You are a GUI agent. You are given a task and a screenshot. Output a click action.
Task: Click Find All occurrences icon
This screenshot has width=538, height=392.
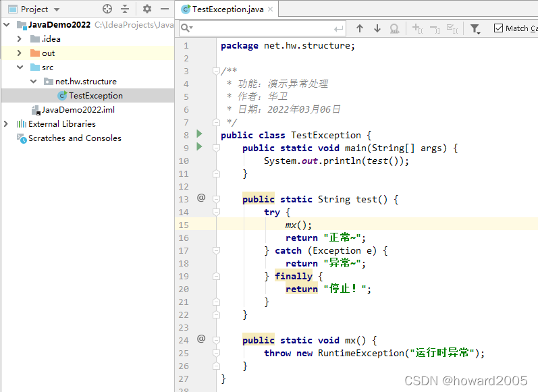(x=395, y=28)
